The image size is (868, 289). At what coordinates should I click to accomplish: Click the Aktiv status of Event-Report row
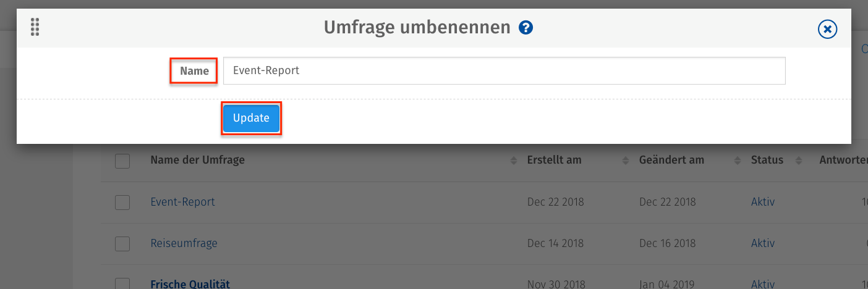(762, 202)
